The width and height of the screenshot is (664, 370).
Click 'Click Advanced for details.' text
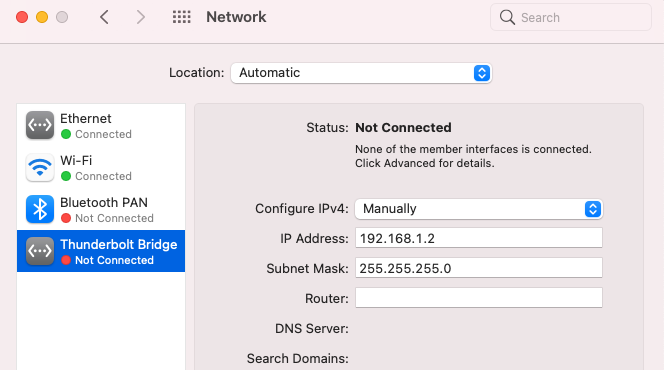[424, 163]
